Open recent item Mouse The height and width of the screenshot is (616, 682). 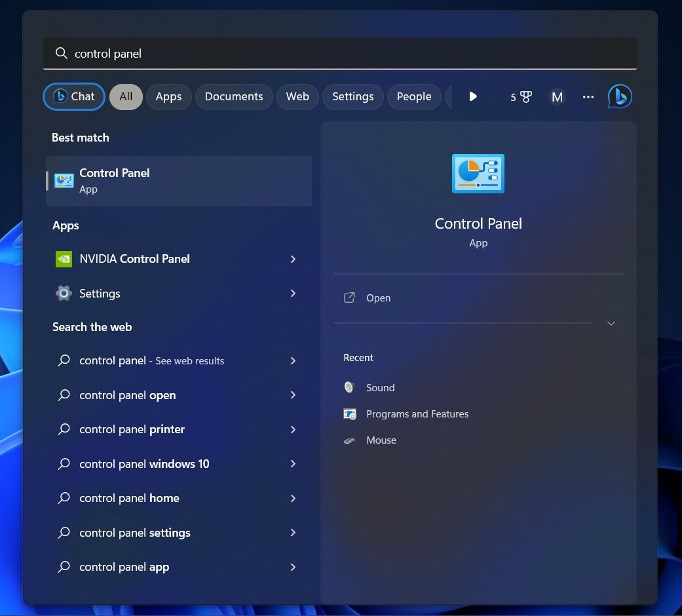point(478,440)
